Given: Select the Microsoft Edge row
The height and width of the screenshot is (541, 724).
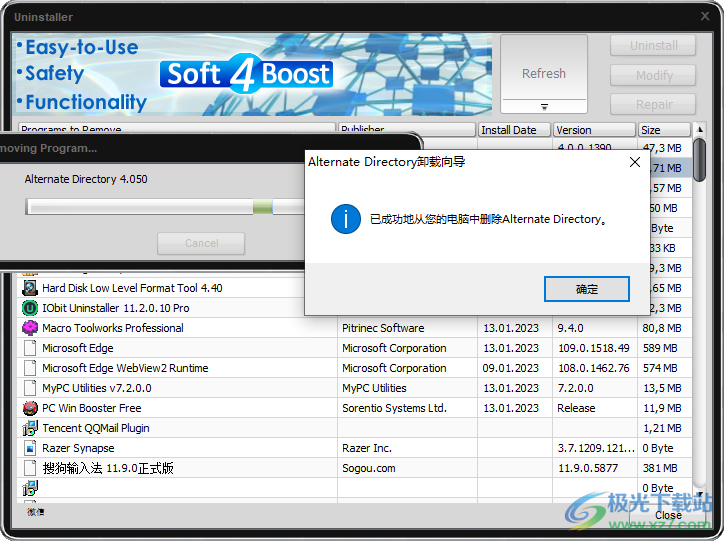Looking at the screenshot, I should (x=354, y=348).
